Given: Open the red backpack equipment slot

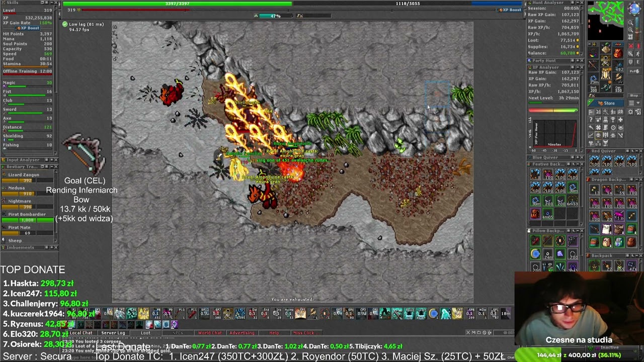Looking at the screenshot, I should [x=618, y=52].
